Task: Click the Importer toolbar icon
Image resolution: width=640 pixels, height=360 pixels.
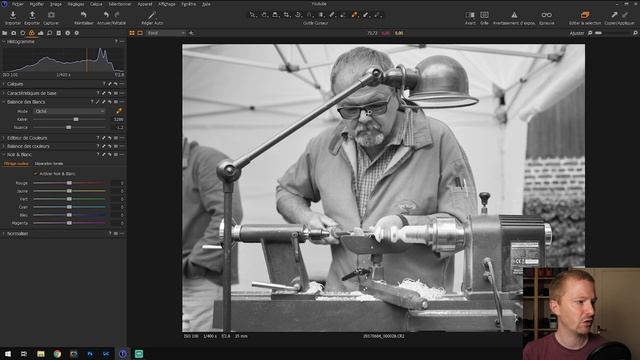Action: click(x=13, y=15)
